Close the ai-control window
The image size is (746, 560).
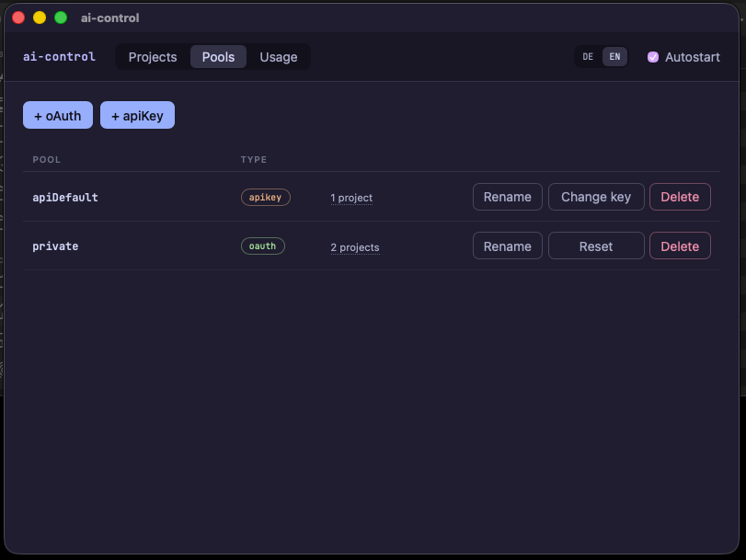[18, 17]
